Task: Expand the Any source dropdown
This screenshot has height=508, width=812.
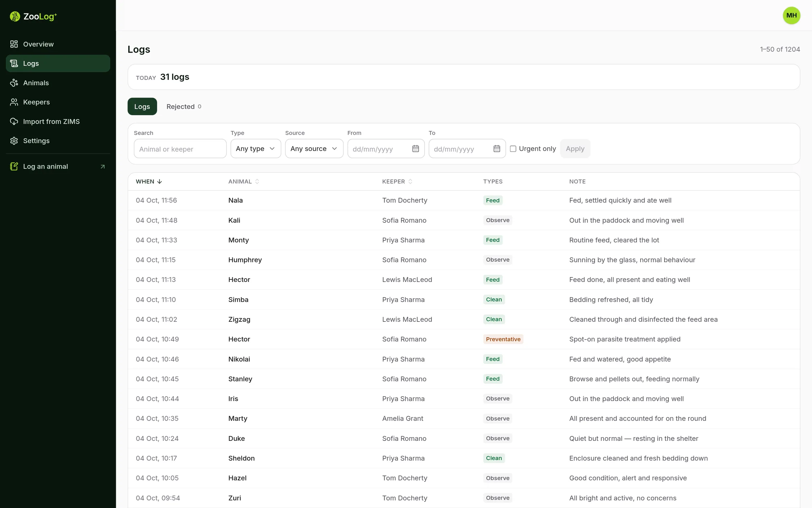Action: 314,149
